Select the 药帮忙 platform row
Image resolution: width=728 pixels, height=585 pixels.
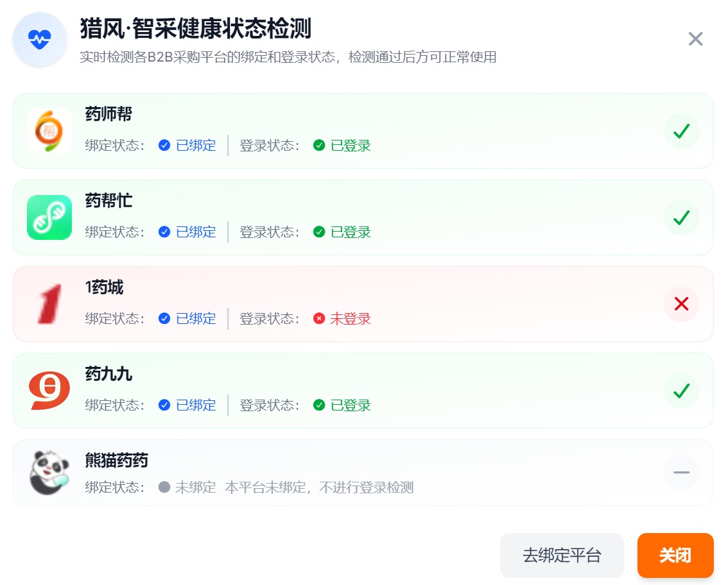click(363, 217)
